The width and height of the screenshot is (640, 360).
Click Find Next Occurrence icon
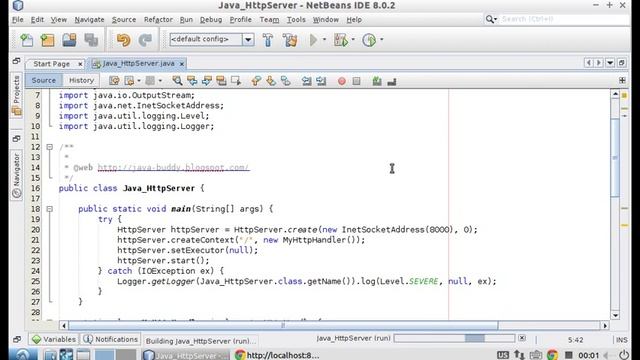pos(207,81)
